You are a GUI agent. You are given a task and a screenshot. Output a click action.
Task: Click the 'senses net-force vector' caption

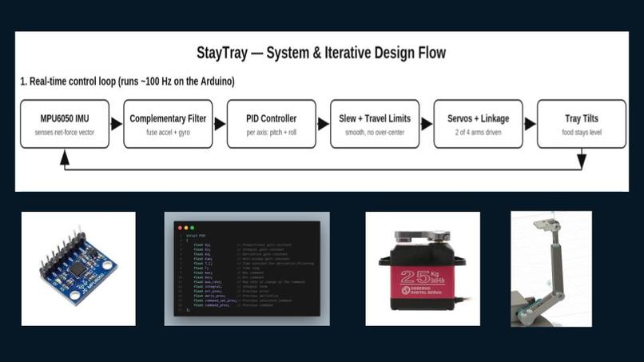65,133
